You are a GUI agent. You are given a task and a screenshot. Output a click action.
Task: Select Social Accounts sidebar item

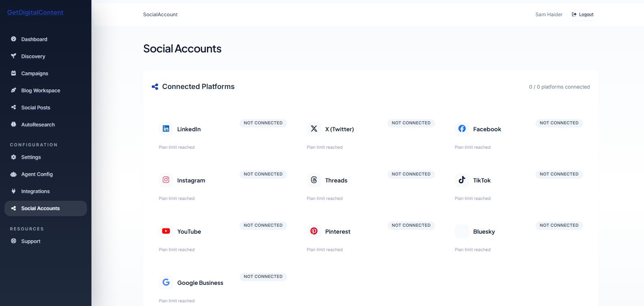point(46,208)
